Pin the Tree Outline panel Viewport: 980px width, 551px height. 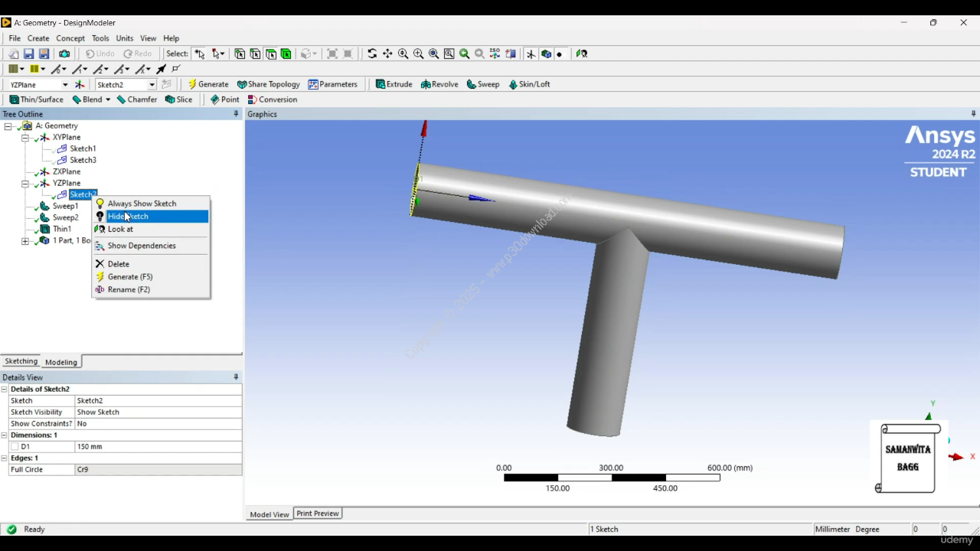coord(236,114)
